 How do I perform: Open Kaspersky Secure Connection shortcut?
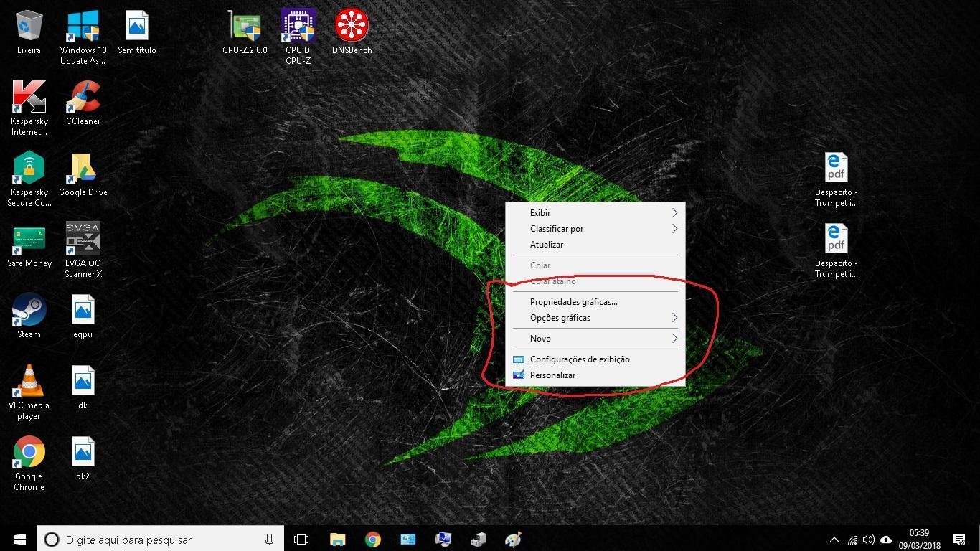(x=29, y=179)
